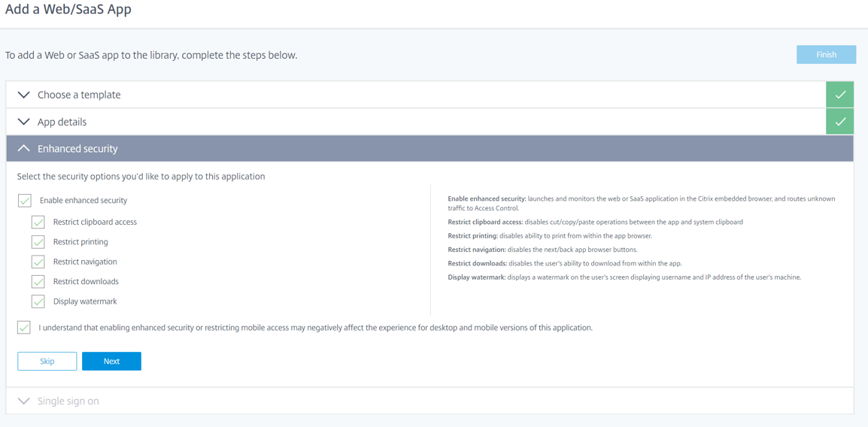Uncheck the I understand acknowledgment checkbox
Viewport: 868px width, 427px height.
pyautogui.click(x=24, y=328)
